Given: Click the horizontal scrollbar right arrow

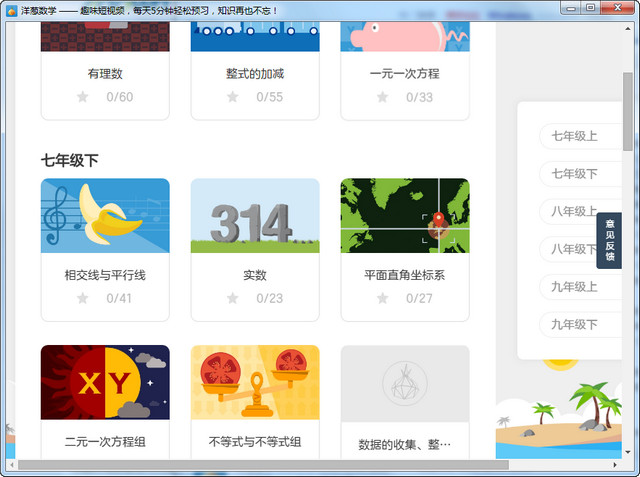Looking at the screenshot, I should 615,465.
